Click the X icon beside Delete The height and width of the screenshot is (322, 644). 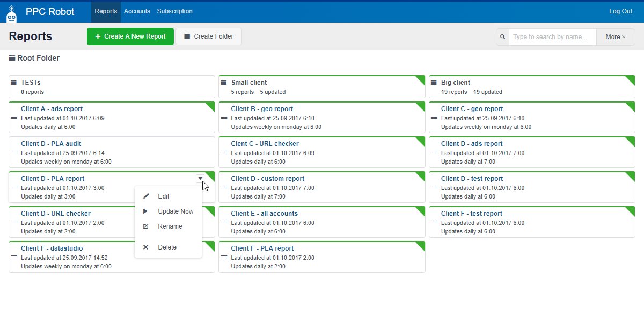[146, 247]
